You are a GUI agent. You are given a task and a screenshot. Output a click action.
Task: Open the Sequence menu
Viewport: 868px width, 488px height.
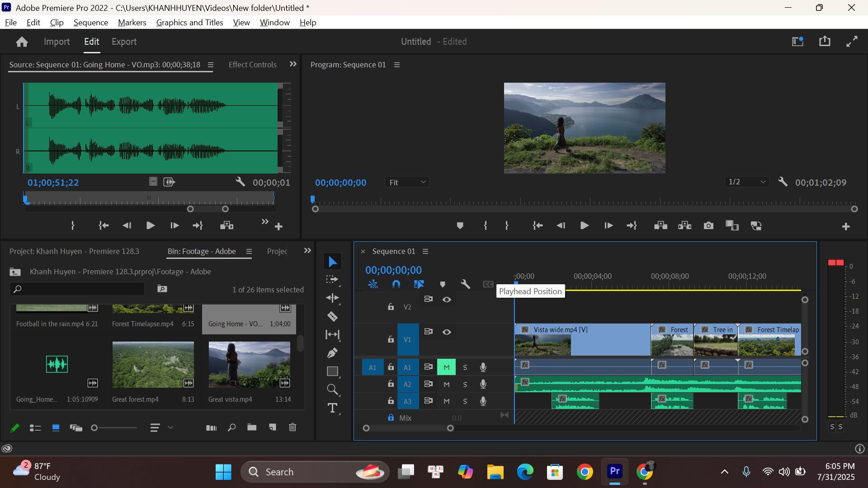click(x=90, y=23)
